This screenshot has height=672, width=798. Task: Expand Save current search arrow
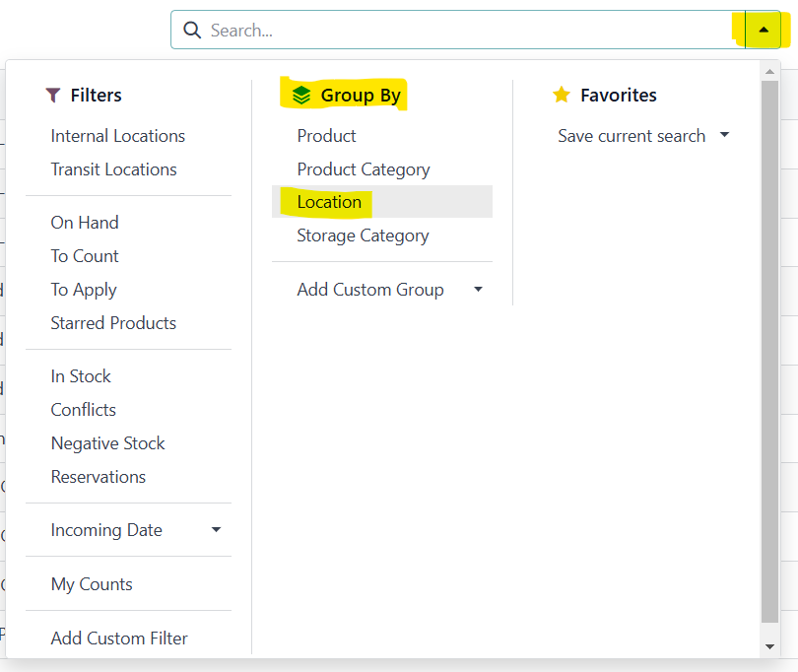point(724,135)
